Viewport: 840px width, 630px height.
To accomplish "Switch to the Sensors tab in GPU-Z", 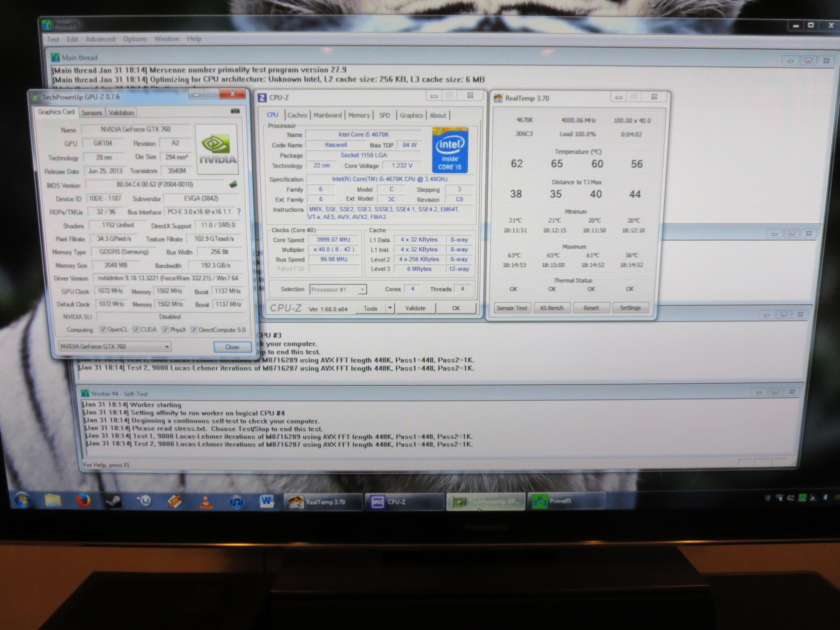I will pyautogui.click(x=92, y=113).
